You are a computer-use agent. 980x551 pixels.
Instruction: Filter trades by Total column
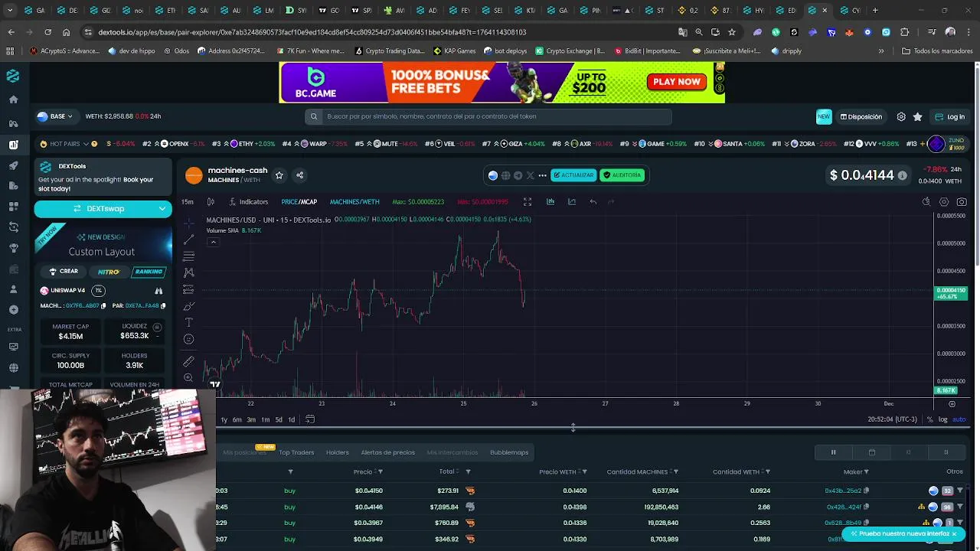coord(468,472)
